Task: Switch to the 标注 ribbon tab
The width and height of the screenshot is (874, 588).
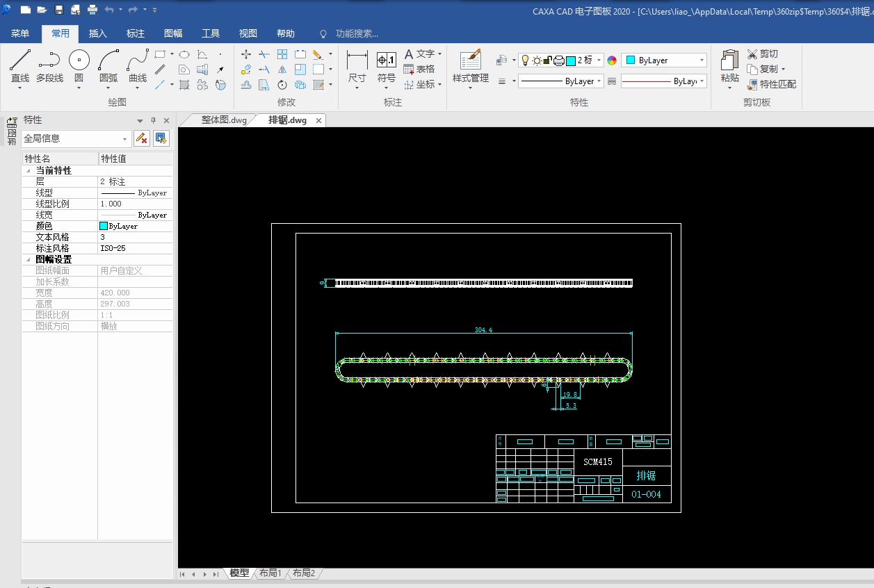Action: 136,33
